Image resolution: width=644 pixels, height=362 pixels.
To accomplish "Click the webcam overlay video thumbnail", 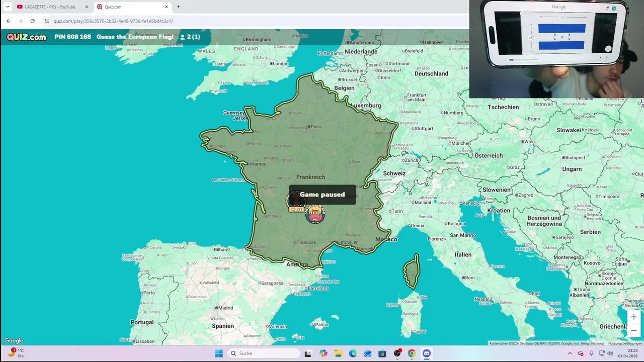I will 556,49.
